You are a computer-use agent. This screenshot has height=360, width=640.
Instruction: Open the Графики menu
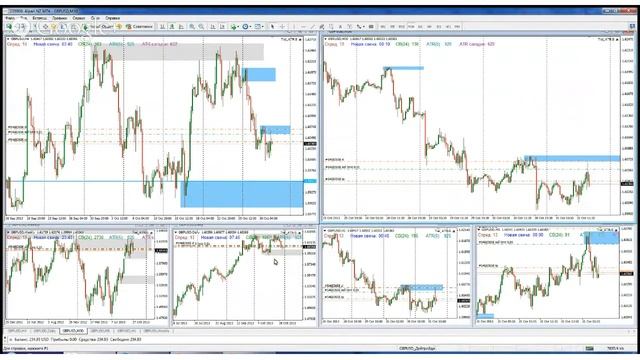60,18
